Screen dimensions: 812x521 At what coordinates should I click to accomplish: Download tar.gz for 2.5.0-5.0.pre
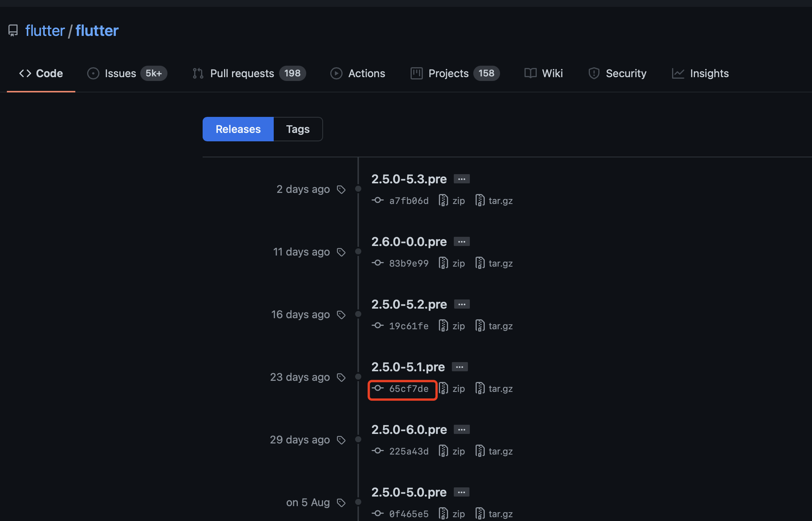[494, 514]
